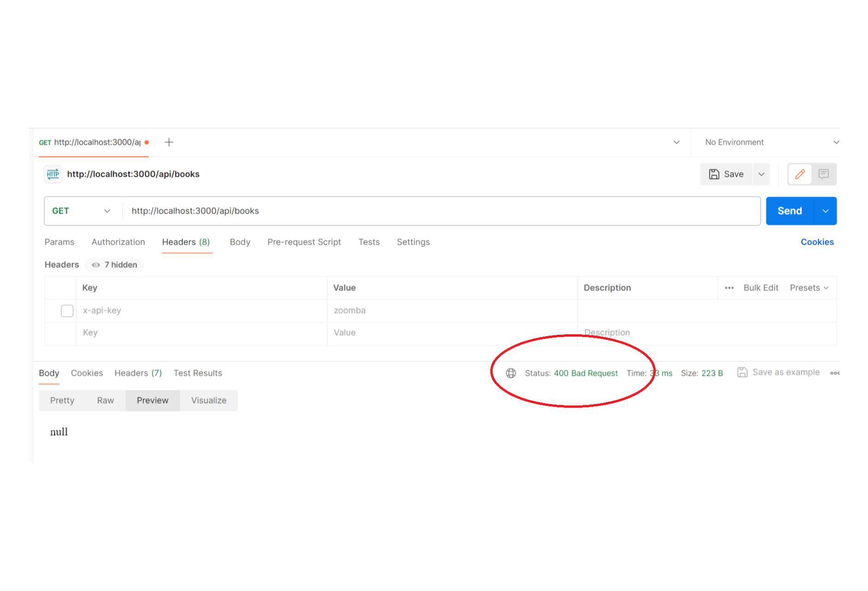Expand the Send button options arrow
The width and height of the screenshot is (868, 591).
click(x=825, y=211)
